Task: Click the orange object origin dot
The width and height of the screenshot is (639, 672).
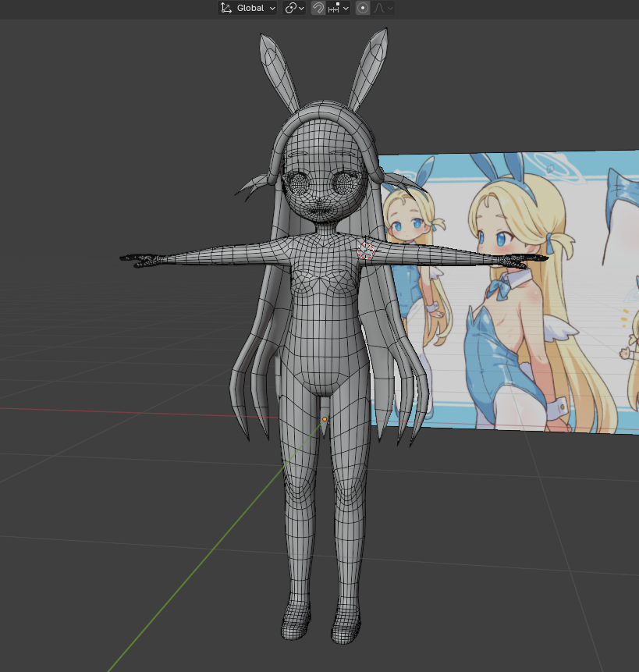Action: pyautogui.click(x=325, y=418)
